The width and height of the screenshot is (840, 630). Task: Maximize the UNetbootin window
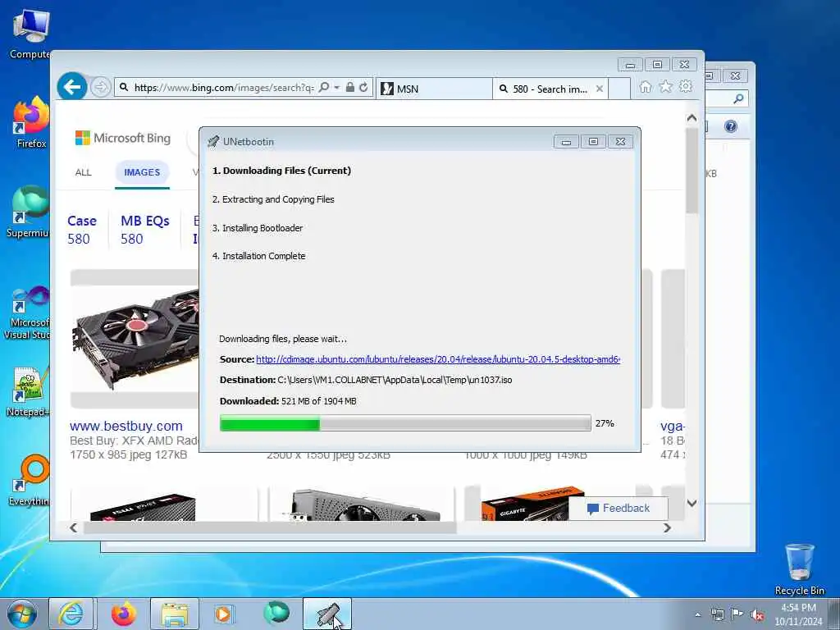[x=593, y=141]
